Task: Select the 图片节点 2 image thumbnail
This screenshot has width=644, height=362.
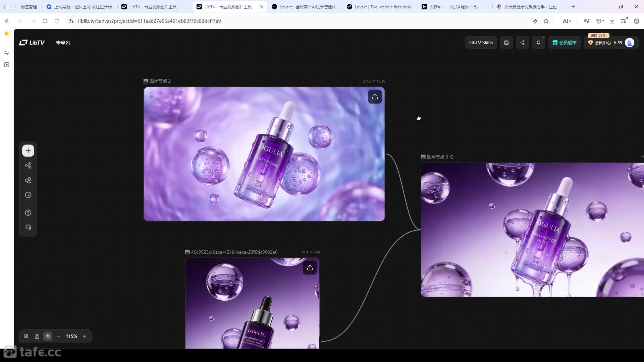Action: [264, 154]
